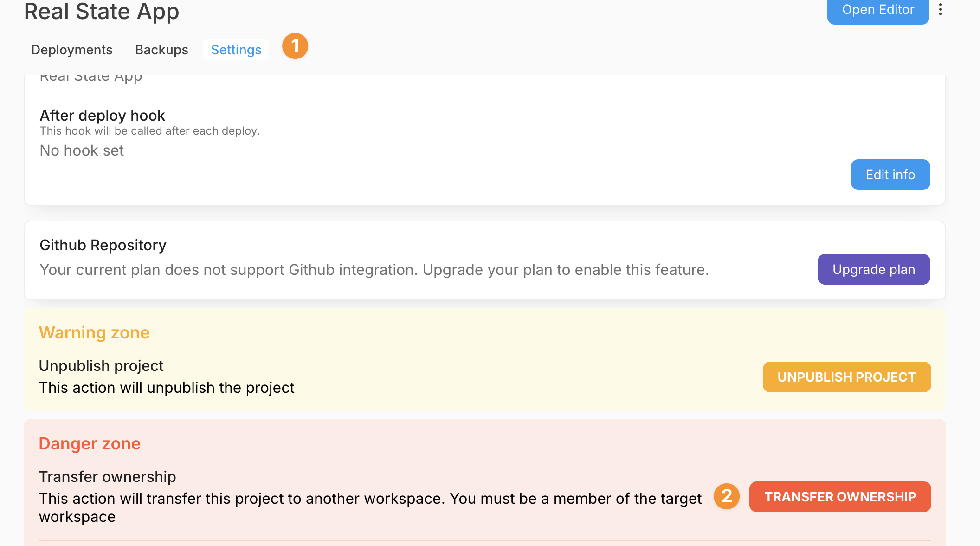Switch to the Deployments tab
Image resolution: width=980 pixels, height=546 pixels.
72,50
